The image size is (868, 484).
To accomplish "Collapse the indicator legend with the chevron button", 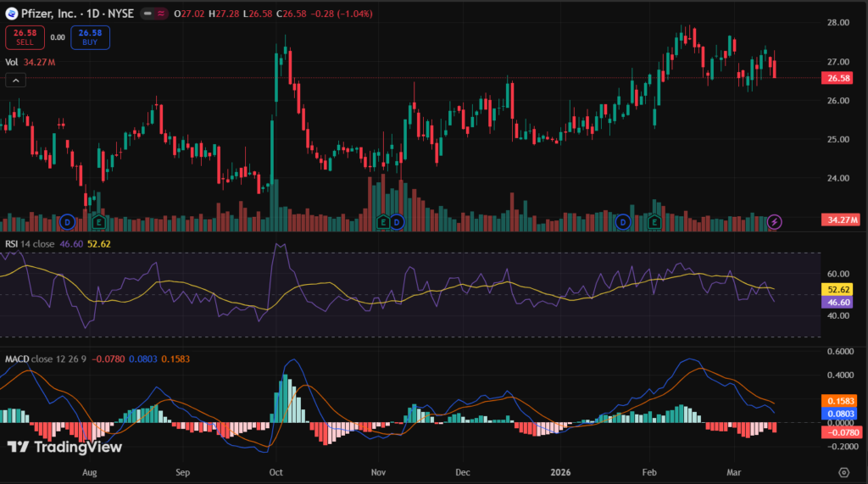I will click(x=16, y=80).
